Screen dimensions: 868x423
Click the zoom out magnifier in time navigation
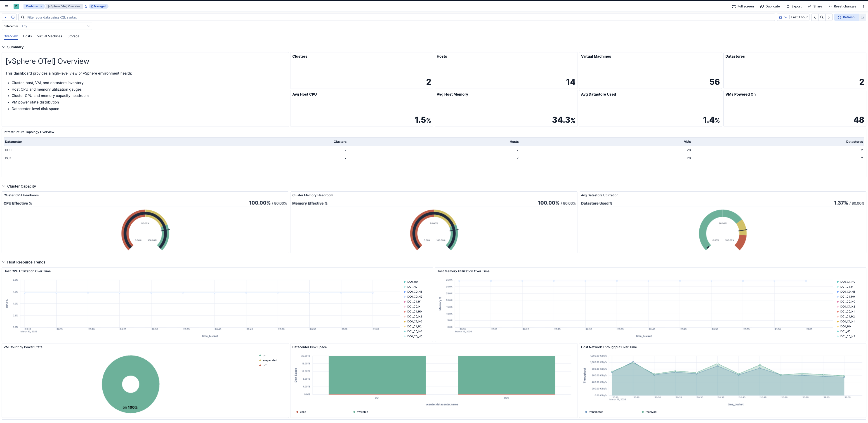click(x=822, y=17)
